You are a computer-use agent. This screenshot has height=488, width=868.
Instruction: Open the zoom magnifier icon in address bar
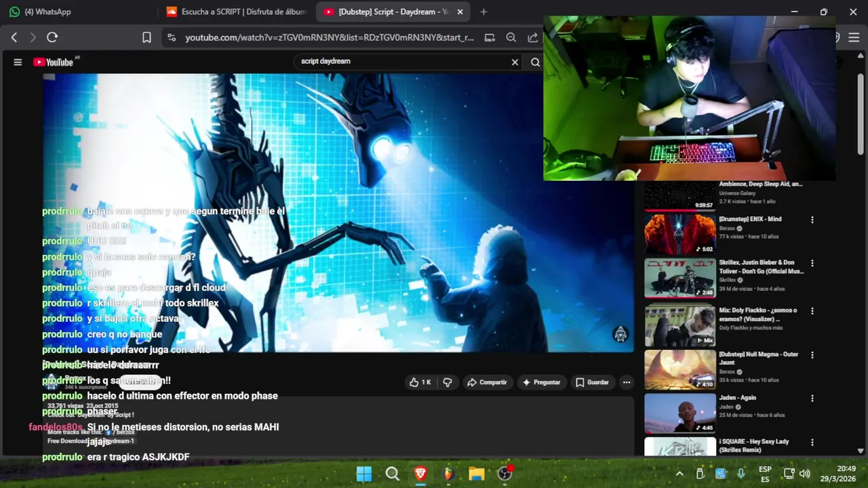[511, 37]
